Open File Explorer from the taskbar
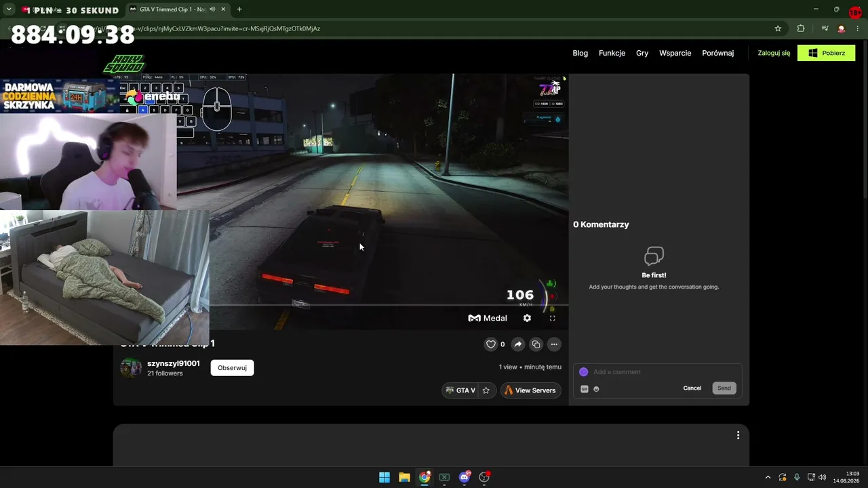Image resolution: width=868 pixels, height=488 pixels. (404, 477)
